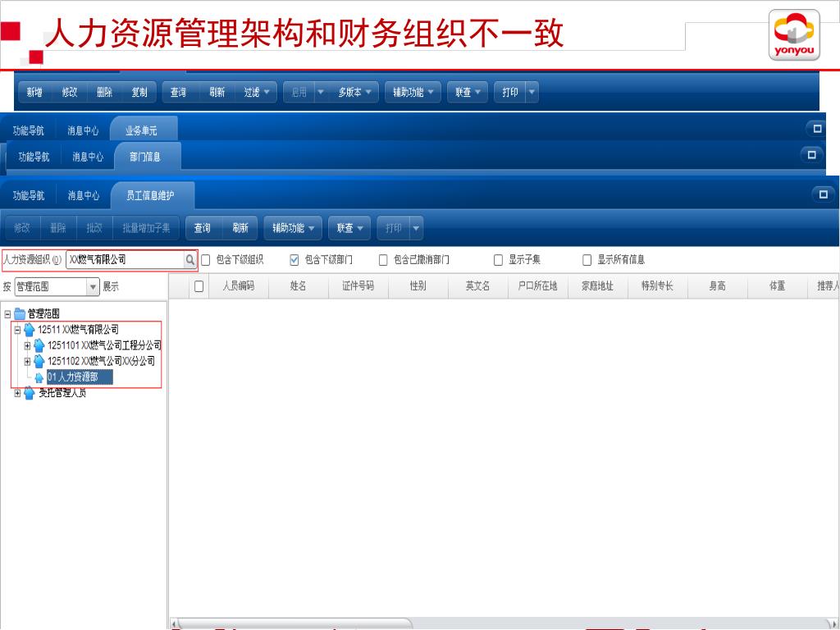The width and height of the screenshot is (840, 630).
Task: Open the arrow beside 启用 button
Action: [x=321, y=92]
